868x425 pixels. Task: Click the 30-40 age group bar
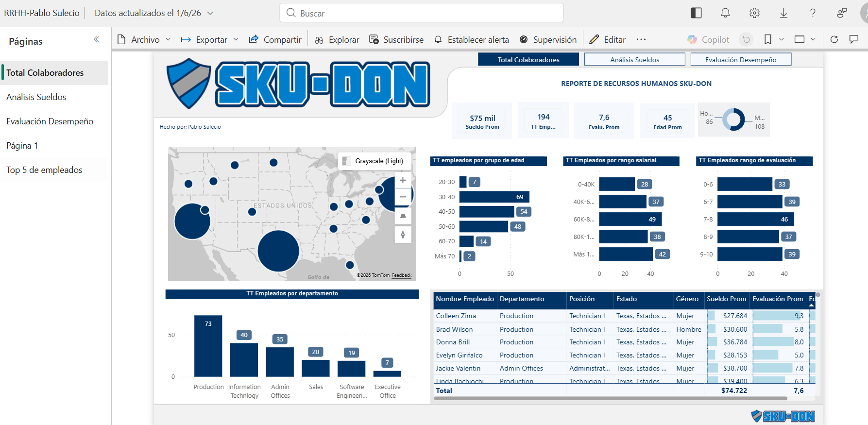click(x=494, y=197)
